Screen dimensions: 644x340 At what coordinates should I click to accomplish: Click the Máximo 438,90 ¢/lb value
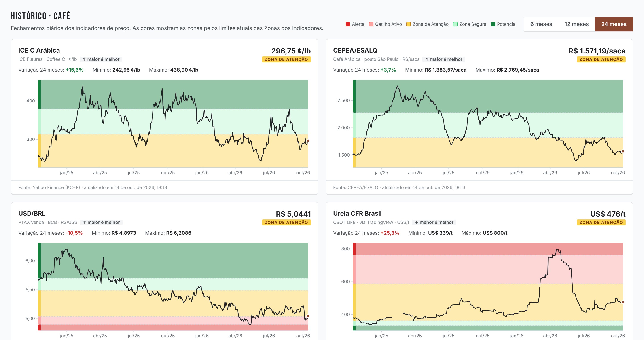(184, 70)
